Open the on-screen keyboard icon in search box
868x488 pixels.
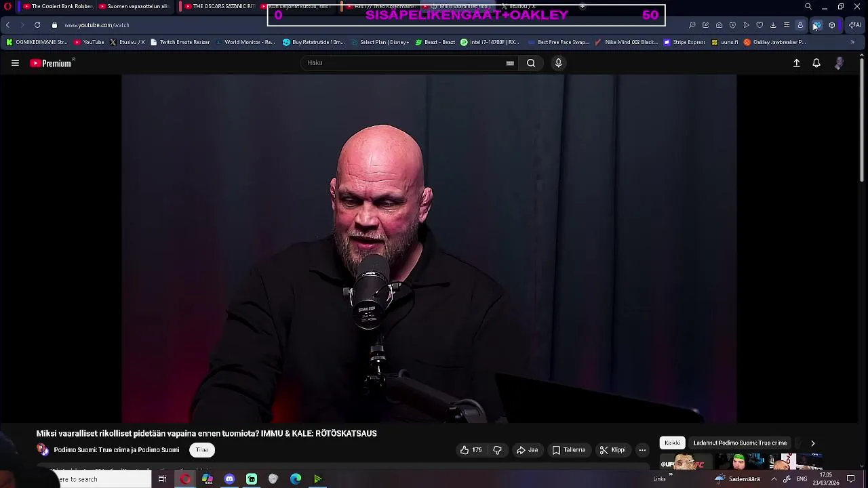pyautogui.click(x=510, y=63)
